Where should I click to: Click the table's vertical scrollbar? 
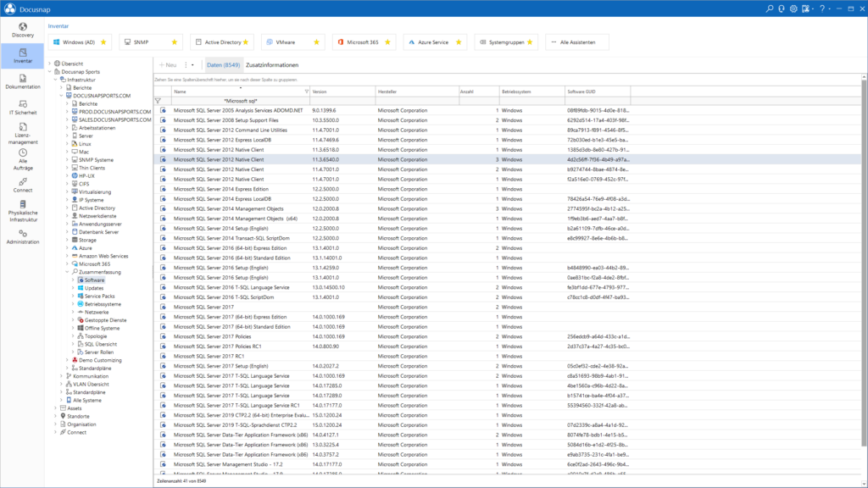click(x=863, y=254)
